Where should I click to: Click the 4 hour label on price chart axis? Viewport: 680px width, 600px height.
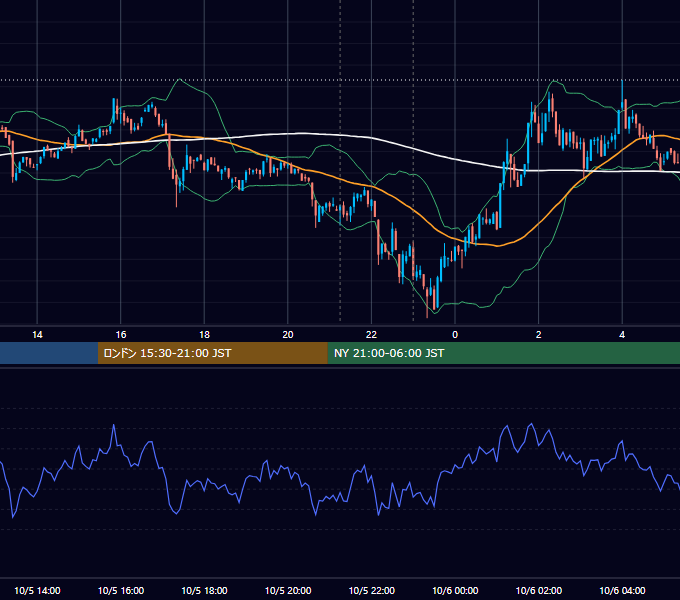(x=622, y=335)
